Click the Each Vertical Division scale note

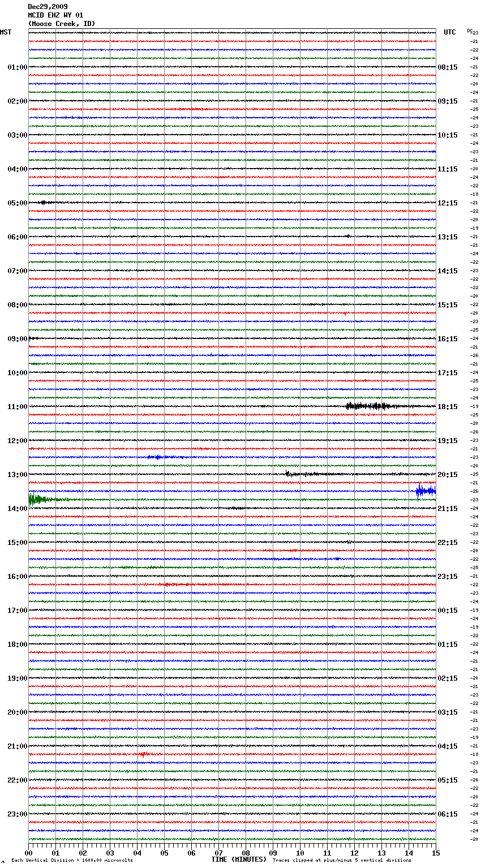pos(72,861)
